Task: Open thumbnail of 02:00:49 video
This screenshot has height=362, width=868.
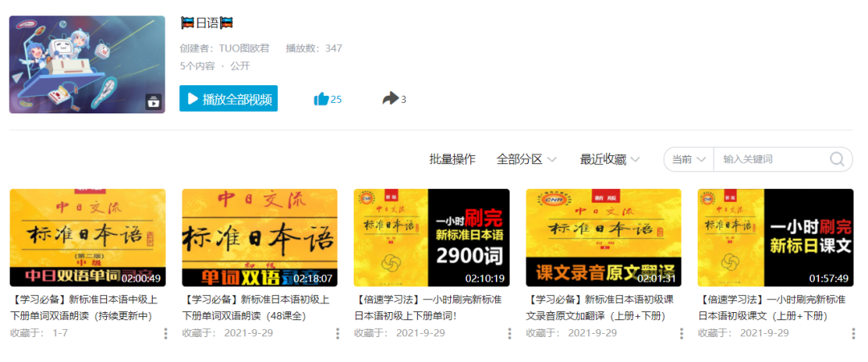Action: tap(88, 238)
